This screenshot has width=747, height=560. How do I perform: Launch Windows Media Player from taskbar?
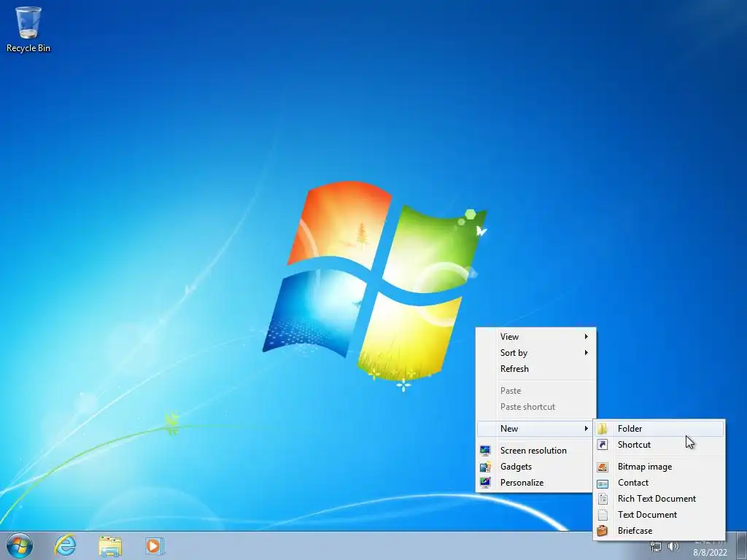pos(155,545)
